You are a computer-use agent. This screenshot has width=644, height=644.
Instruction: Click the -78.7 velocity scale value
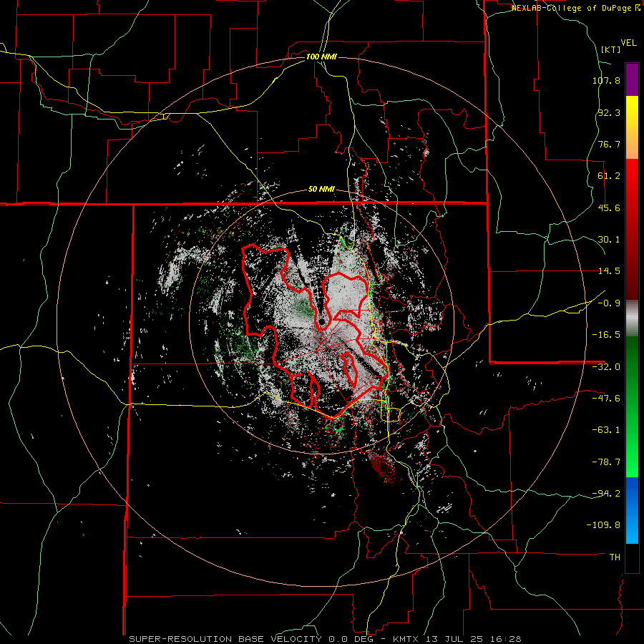pyautogui.click(x=606, y=462)
